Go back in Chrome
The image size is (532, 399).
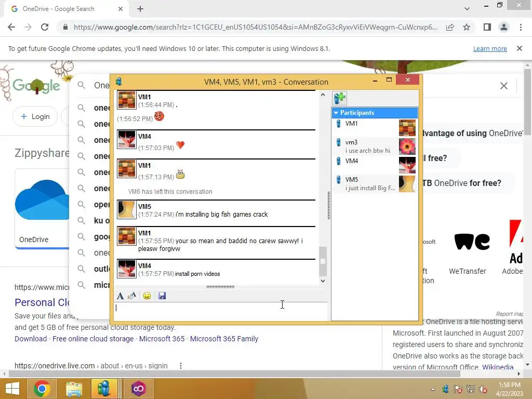[x=11, y=27]
